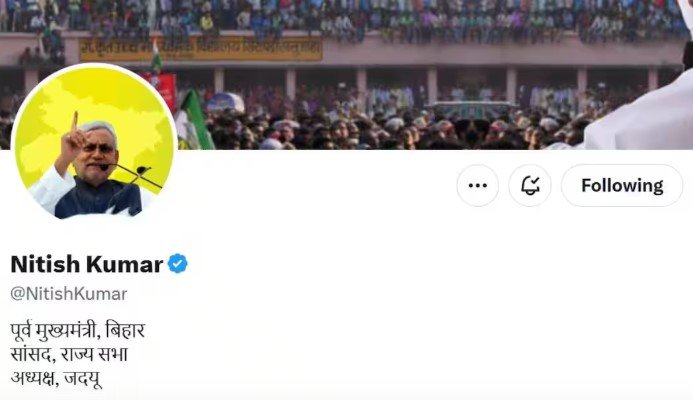Click the yellow signboard in the banner
The height and width of the screenshot is (400, 693).
(201, 49)
